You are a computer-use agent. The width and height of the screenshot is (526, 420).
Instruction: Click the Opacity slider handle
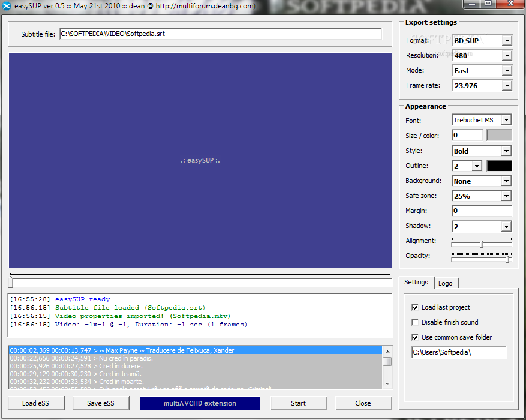click(x=509, y=259)
